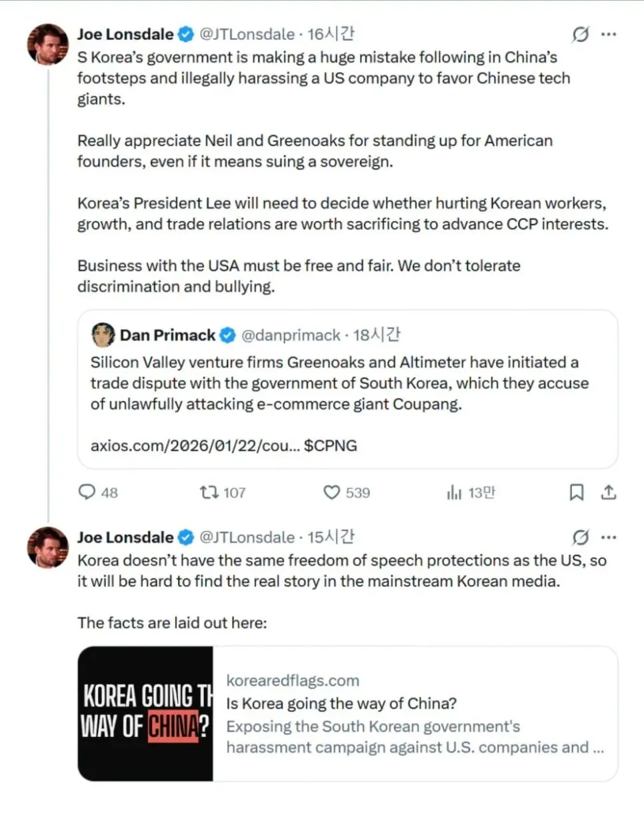Open the korearedflags.com link card title
Screen dimensions: 644x813
[x=341, y=703]
